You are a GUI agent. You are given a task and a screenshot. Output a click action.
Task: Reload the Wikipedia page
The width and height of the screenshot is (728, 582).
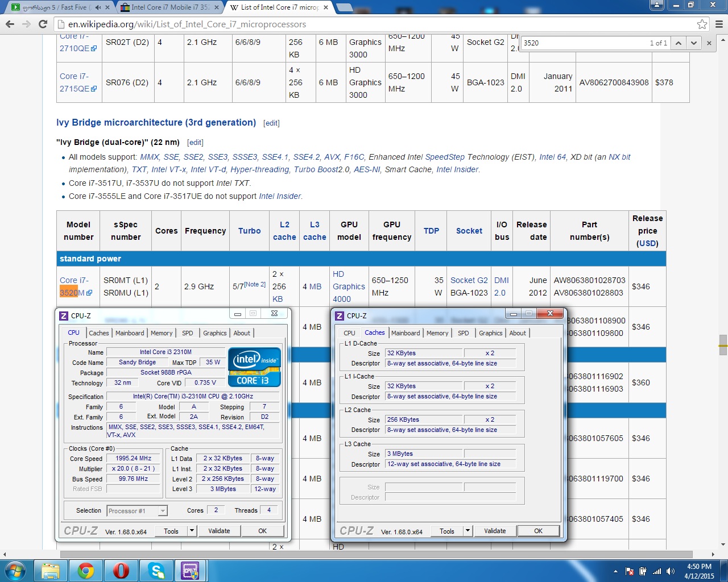(x=43, y=24)
